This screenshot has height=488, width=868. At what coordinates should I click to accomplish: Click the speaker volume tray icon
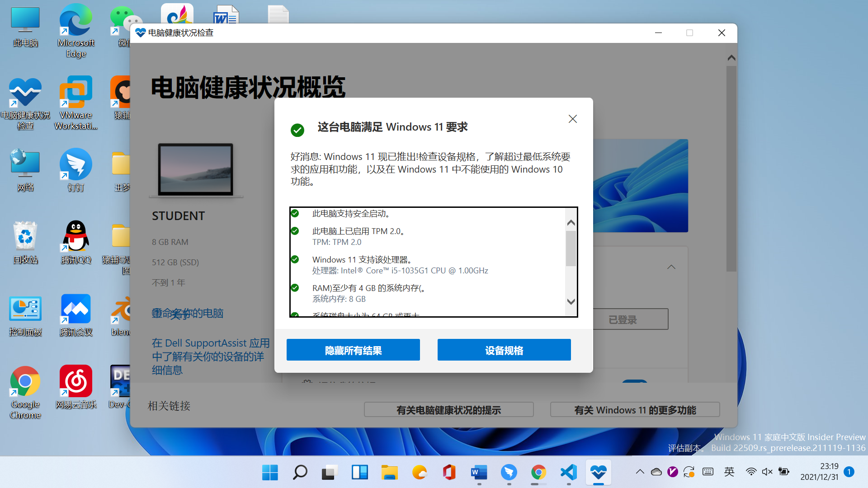click(x=767, y=472)
